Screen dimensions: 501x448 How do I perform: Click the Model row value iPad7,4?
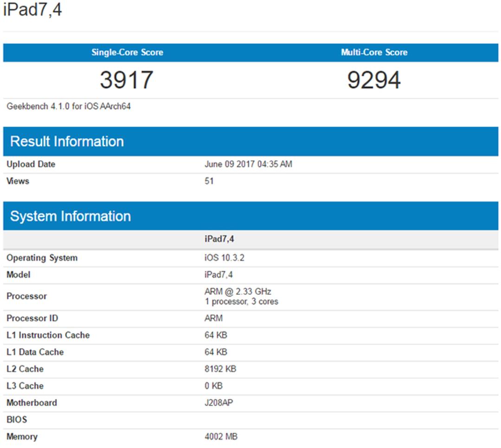point(218,275)
